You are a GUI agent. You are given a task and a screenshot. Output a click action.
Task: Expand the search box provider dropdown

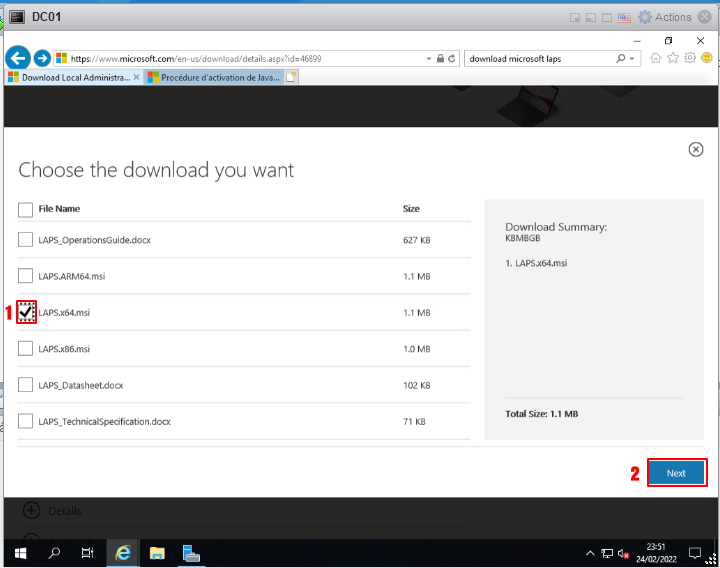point(634,59)
